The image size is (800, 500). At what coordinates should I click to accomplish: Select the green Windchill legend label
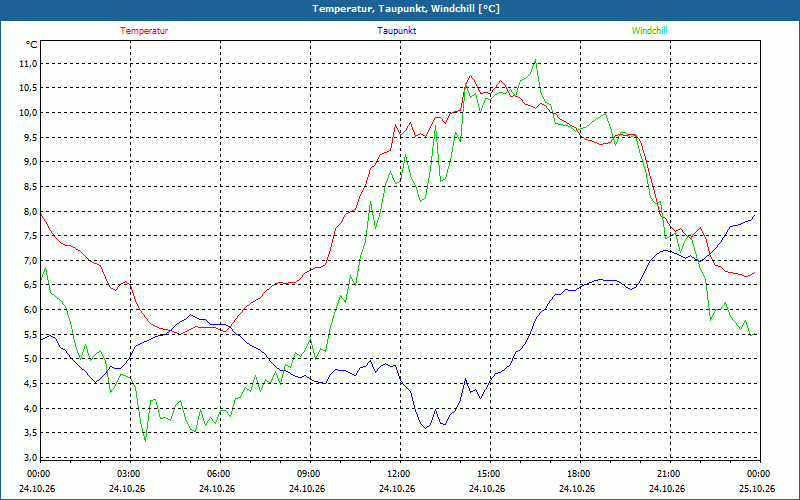649,31
